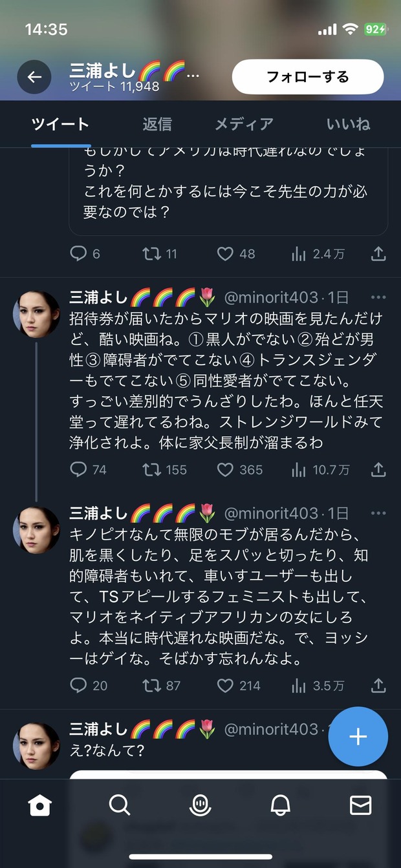Select the いいね tab

tap(348, 124)
